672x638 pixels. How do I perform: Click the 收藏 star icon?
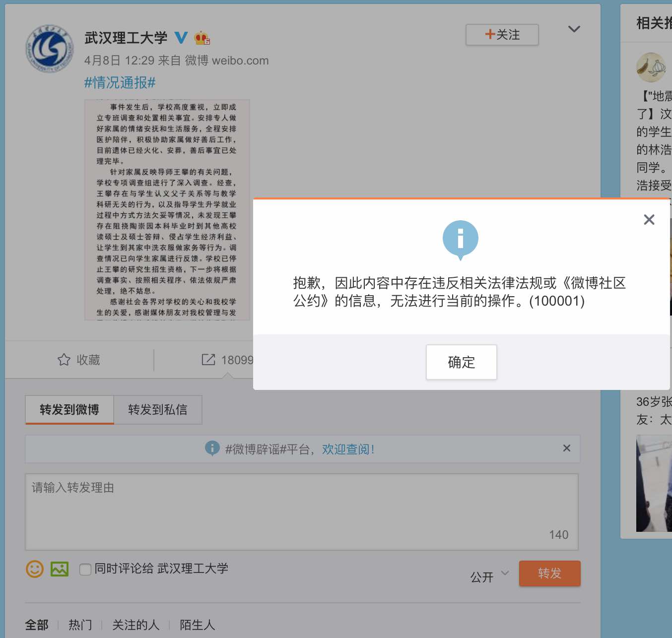(x=64, y=360)
